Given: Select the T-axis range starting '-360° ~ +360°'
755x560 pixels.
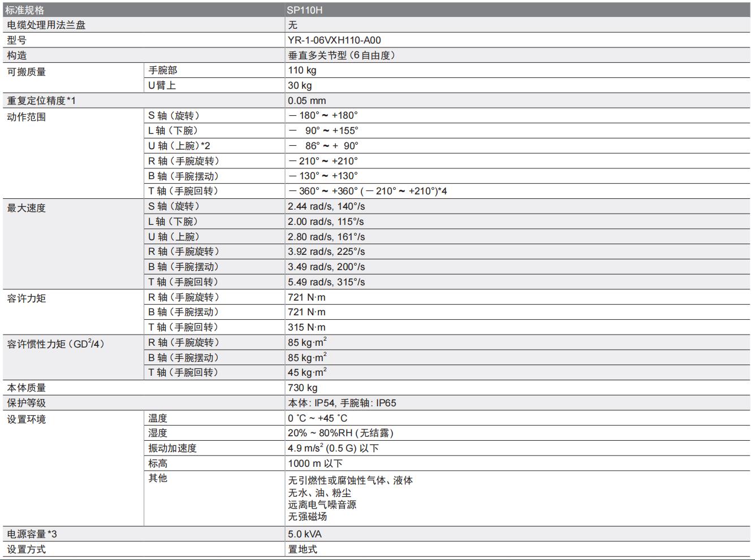Looking at the screenshot, I should (x=367, y=191).
